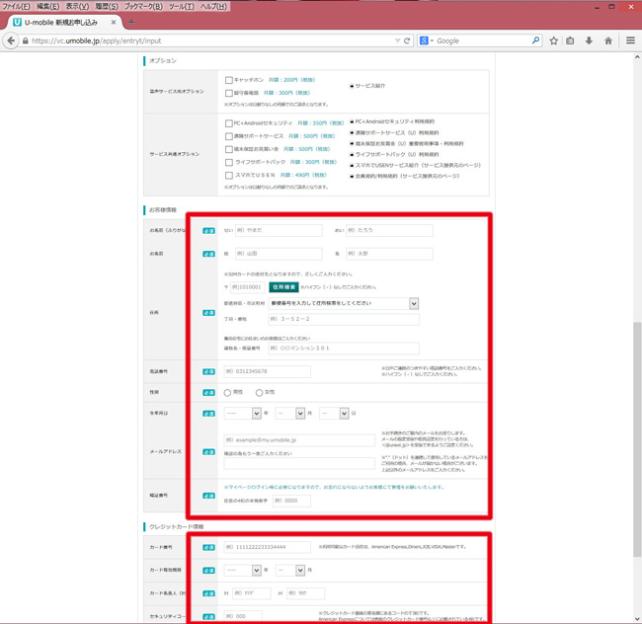This screenshot has width=642, height=624.
Task: Select the 男性 gender radio button
Action: [x=227, y=393]
